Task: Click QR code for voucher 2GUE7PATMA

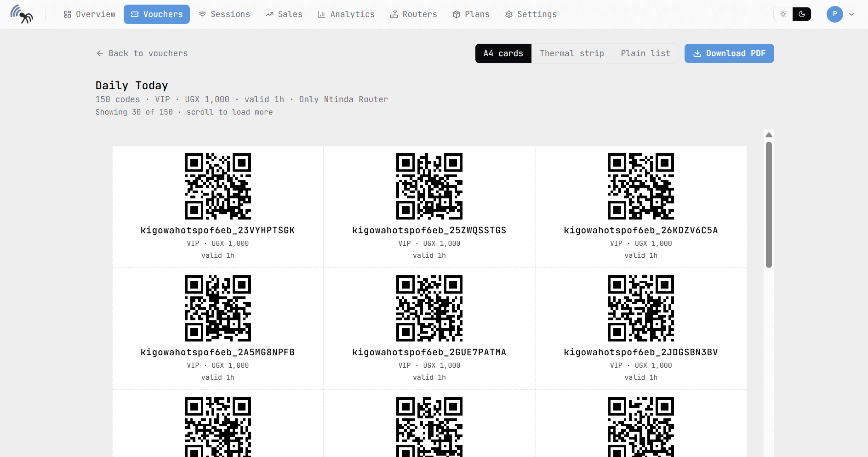Action: 429,308
